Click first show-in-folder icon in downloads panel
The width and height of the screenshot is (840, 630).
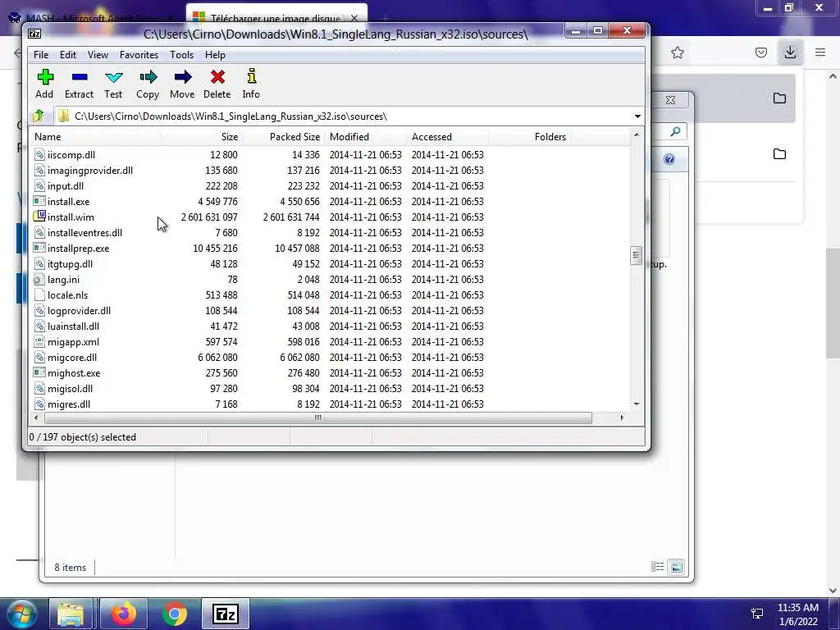[x=779, y=98]
